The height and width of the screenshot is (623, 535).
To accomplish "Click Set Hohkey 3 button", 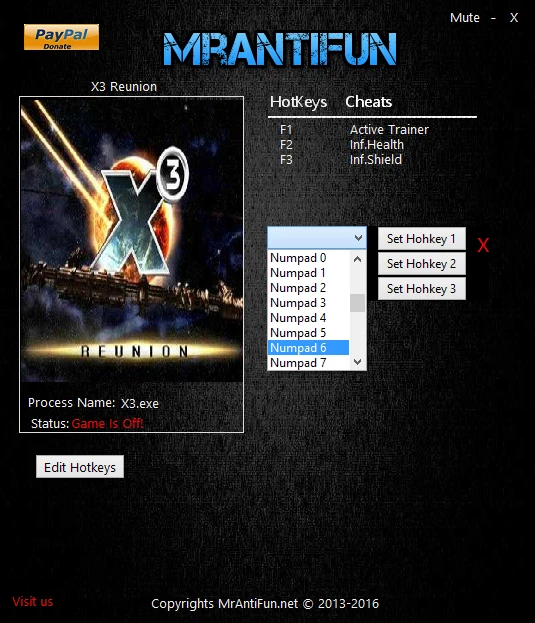I will point(421,289).
